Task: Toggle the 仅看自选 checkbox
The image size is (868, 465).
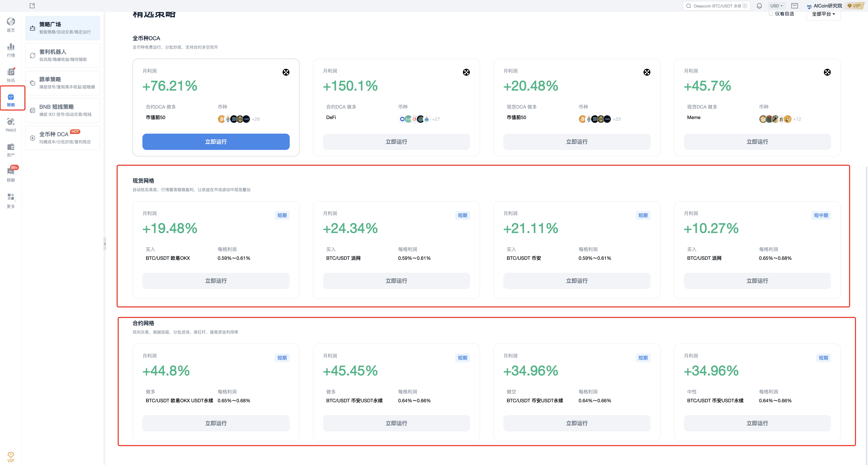Action: pyautogui.click(x=771, y=14)
